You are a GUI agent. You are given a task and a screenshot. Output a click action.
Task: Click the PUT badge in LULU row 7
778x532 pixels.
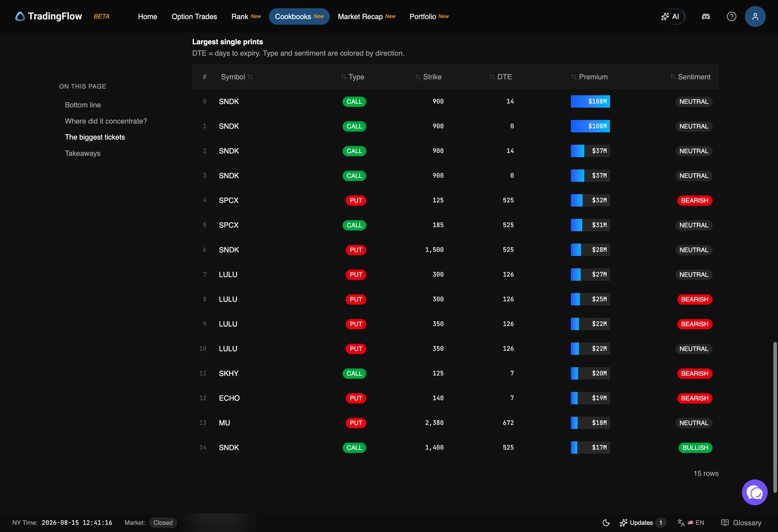click(x=356, y=275)
